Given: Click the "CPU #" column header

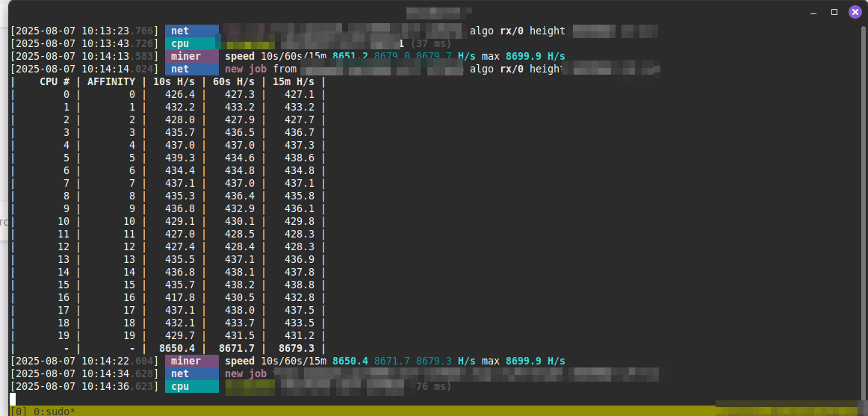Looking at the screenshot, I should tap(55, 82).
